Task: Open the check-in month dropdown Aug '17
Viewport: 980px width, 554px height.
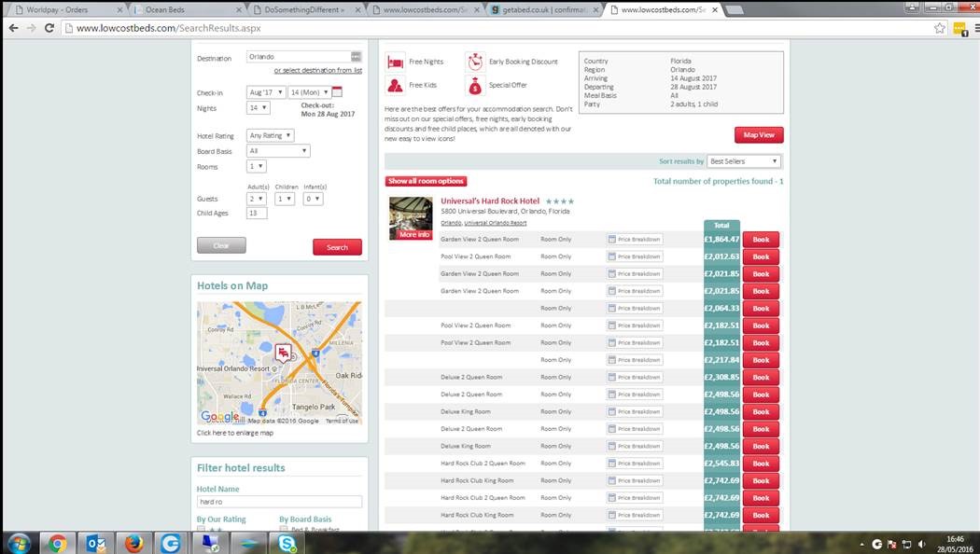Action: pos(266,92)
